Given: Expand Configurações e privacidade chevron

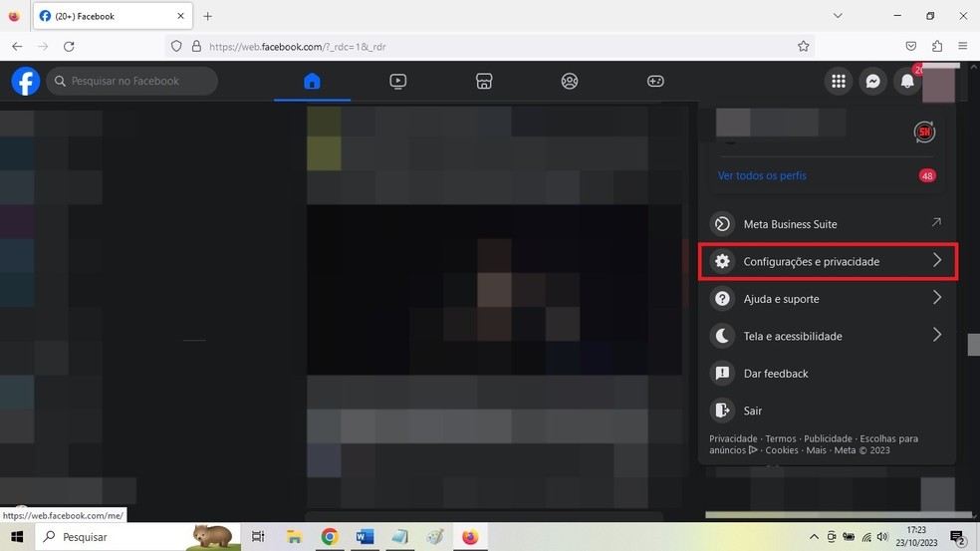Looking at the screenshot, I should (937, 260).
